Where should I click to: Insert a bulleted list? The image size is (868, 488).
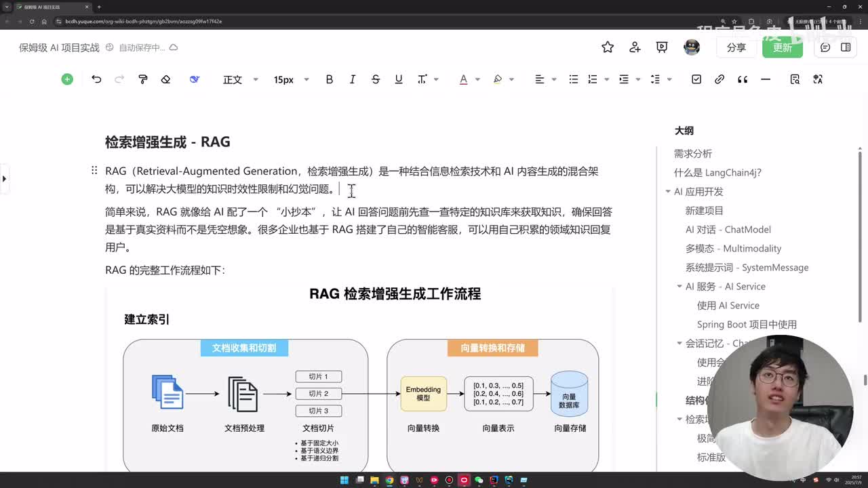[x=574, y=79]
